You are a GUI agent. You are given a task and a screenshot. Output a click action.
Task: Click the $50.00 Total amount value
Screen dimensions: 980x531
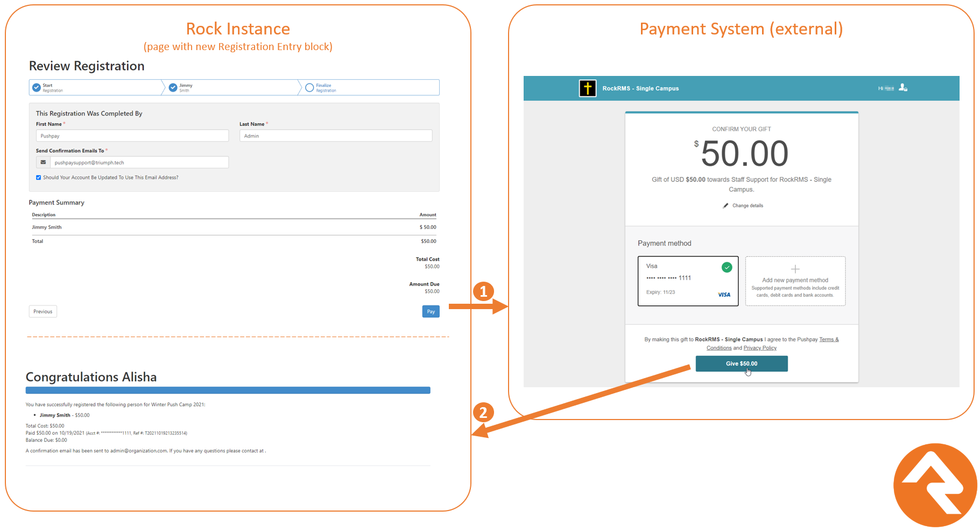pyautogui.click(x=428, y=241)
